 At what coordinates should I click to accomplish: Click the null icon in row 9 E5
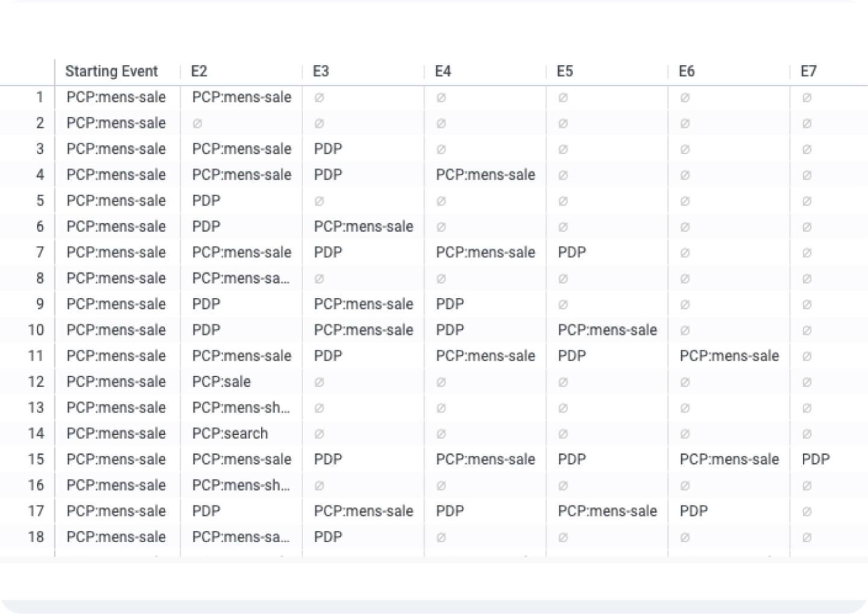pos(563,305)
